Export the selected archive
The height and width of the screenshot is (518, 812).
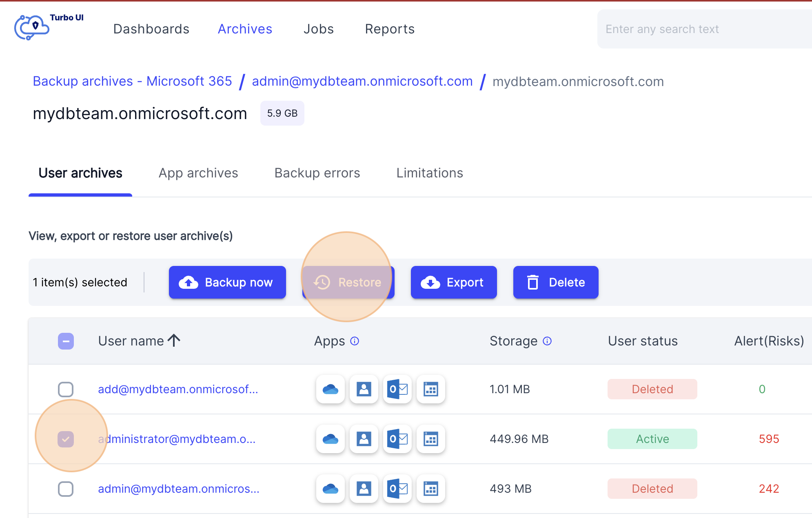(x=453, y=282)
